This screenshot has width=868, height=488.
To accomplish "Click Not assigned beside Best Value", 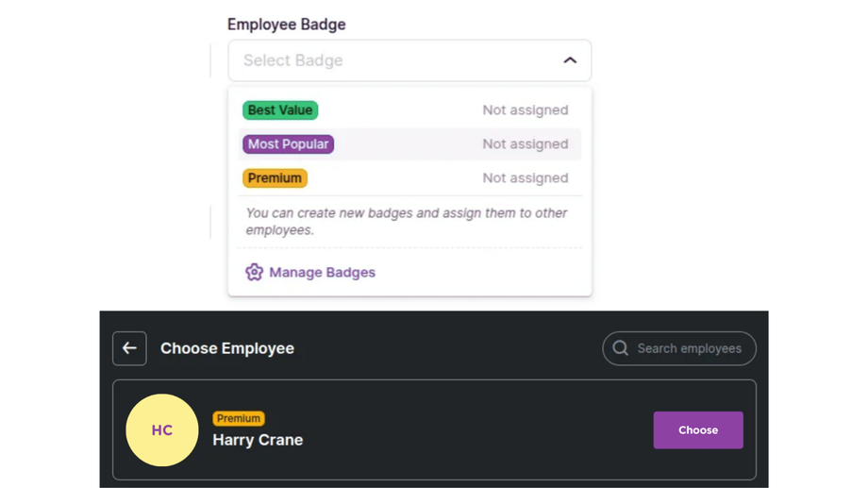I will pos(526,110).
